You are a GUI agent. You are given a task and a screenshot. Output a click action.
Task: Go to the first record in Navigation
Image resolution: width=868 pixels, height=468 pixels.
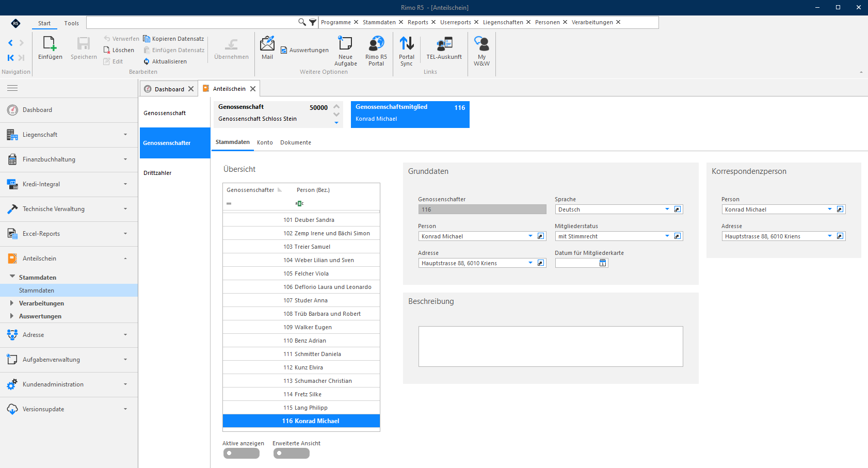point(10,58)
